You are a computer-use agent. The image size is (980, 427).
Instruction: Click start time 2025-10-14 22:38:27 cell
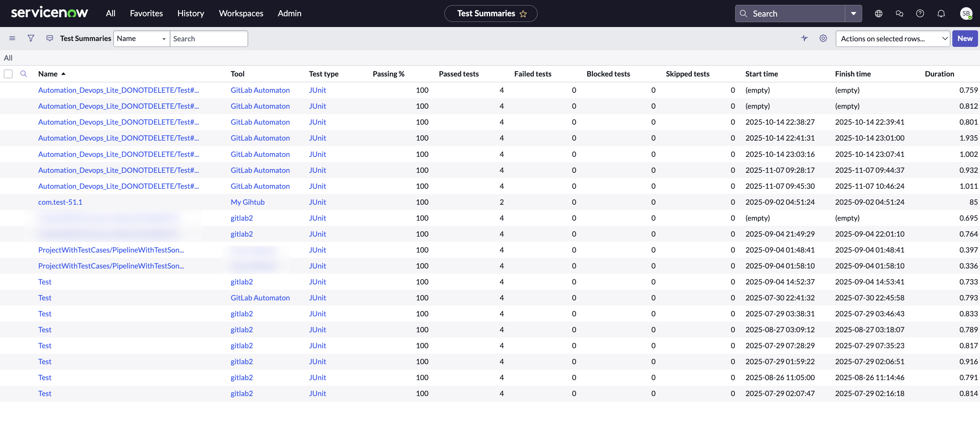pyautogui.click(x=780, y=122)
